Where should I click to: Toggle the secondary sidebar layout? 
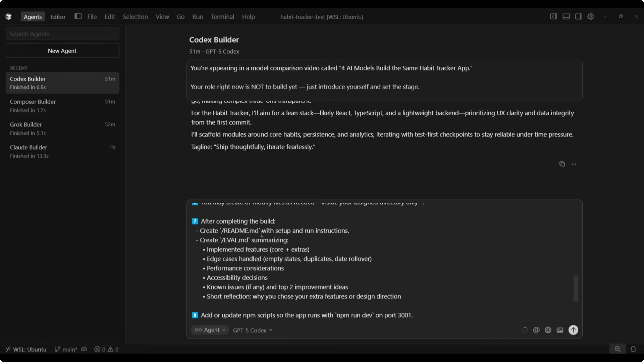[x=579, y=16]
